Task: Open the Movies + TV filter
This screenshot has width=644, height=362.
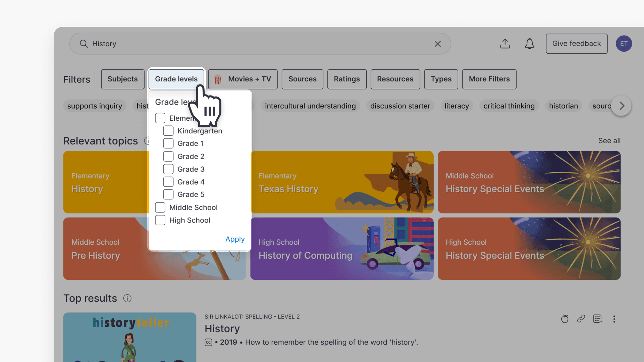Action: point(243,79)
